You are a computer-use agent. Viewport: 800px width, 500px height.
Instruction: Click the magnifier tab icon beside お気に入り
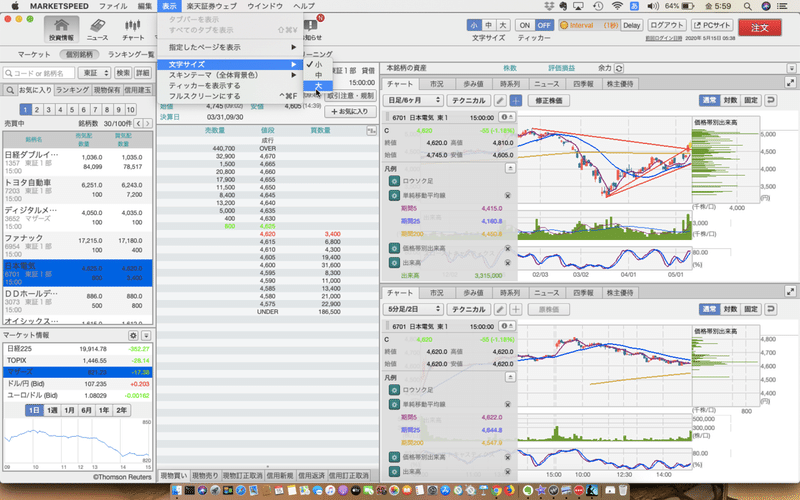[x=10, y=90]
